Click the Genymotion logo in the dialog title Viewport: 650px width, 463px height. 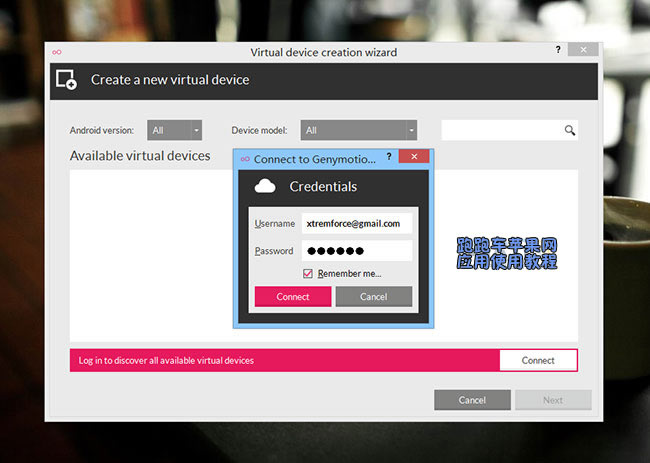(x=245, y=159)
